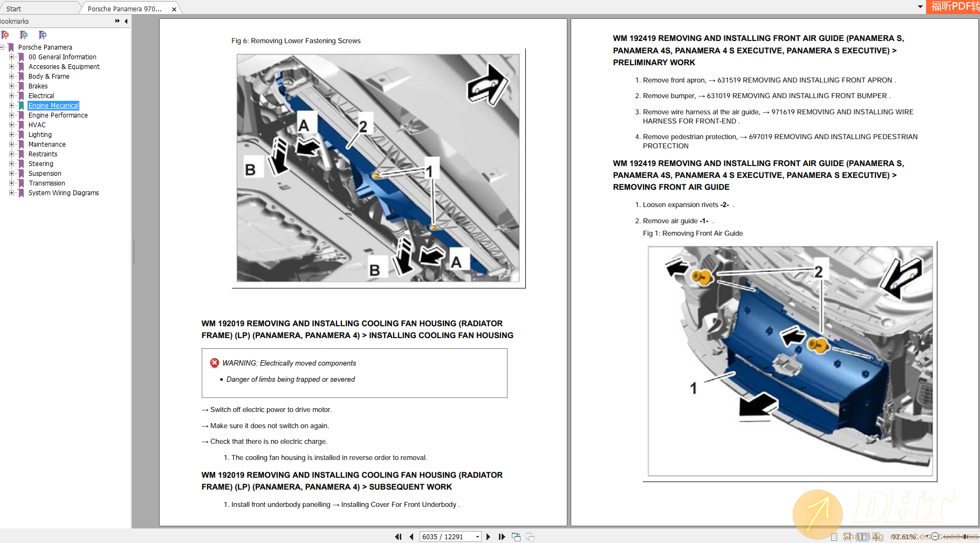Click the panel splitter grip beside bookmarks

(134, 251)
